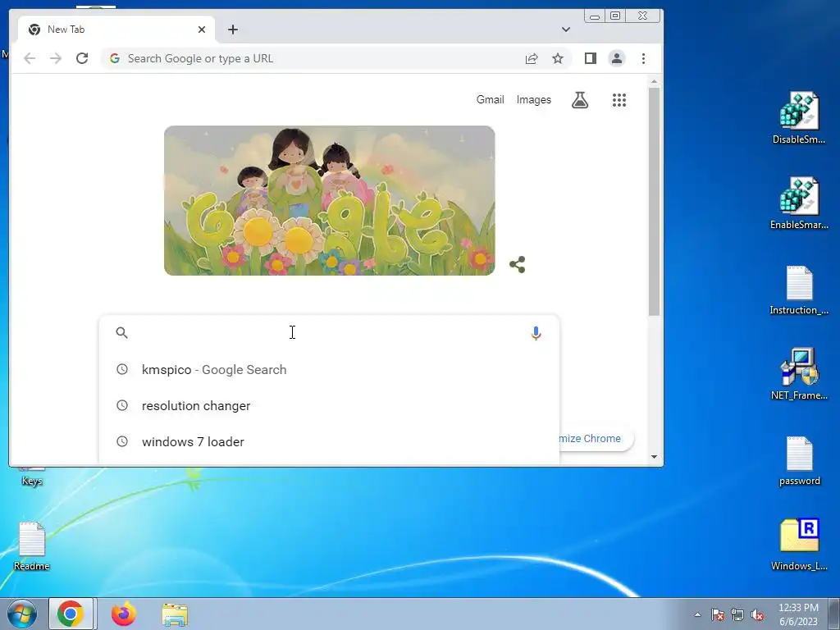Image resolution: width=840 pixels, height=630 pixels.
Task: Click the Google icon in address bar
Action: [115, 58]
